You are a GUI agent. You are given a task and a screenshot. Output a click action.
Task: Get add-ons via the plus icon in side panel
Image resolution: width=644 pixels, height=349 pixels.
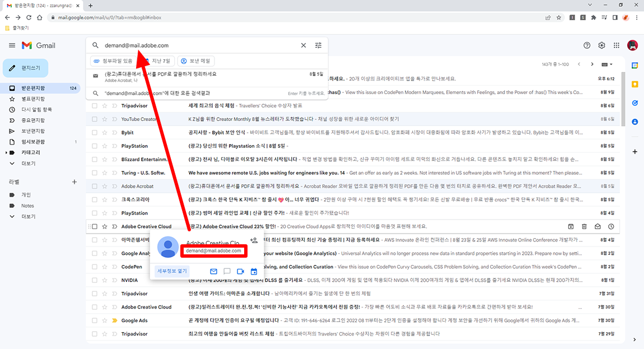tap(635, 152)
